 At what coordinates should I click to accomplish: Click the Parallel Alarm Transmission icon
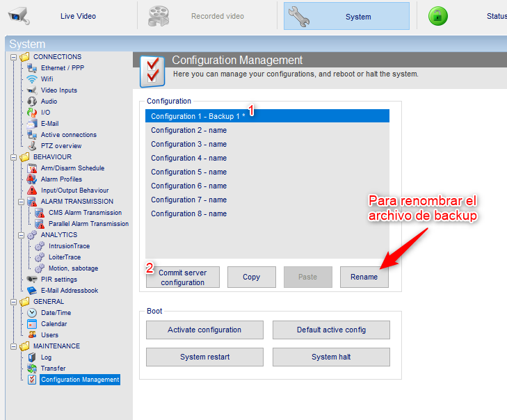40,224
